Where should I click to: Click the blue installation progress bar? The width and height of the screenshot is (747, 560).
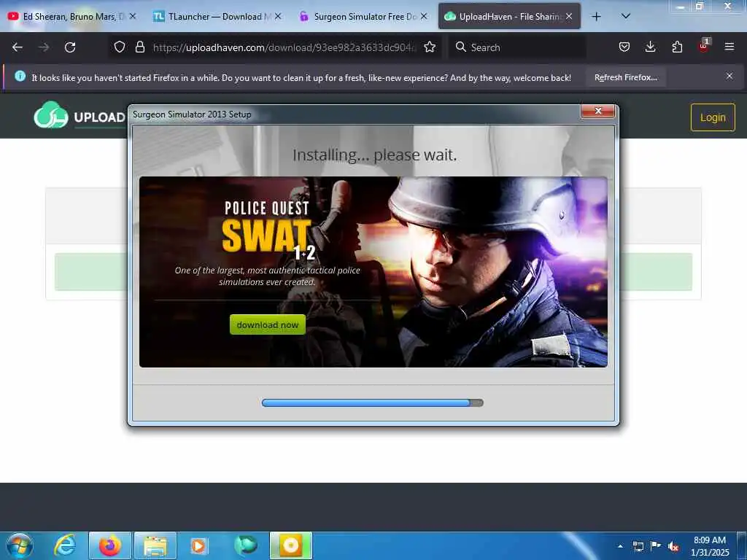click(x=373, y=402)
